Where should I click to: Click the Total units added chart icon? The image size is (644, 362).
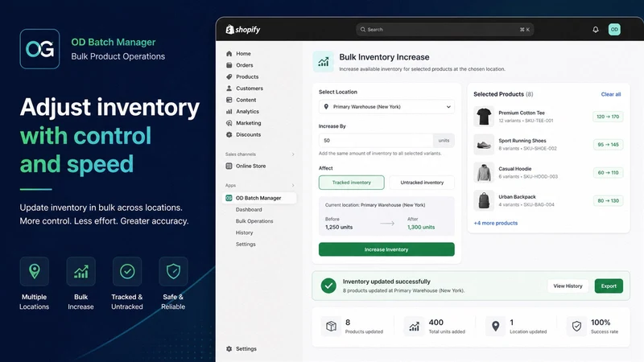click(414, 327)
